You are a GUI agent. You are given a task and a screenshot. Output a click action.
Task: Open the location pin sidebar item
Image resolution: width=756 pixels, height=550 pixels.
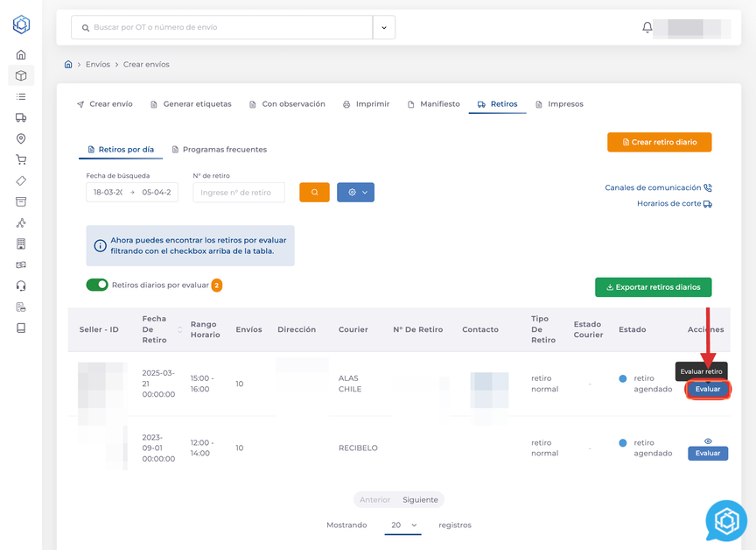pyautogui.click(x=21, y=139)
